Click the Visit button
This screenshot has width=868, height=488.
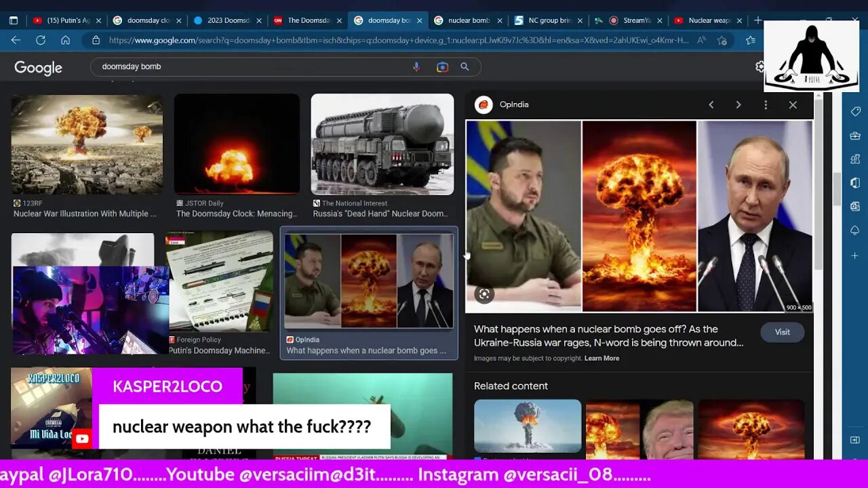click(x=782, y=332)
